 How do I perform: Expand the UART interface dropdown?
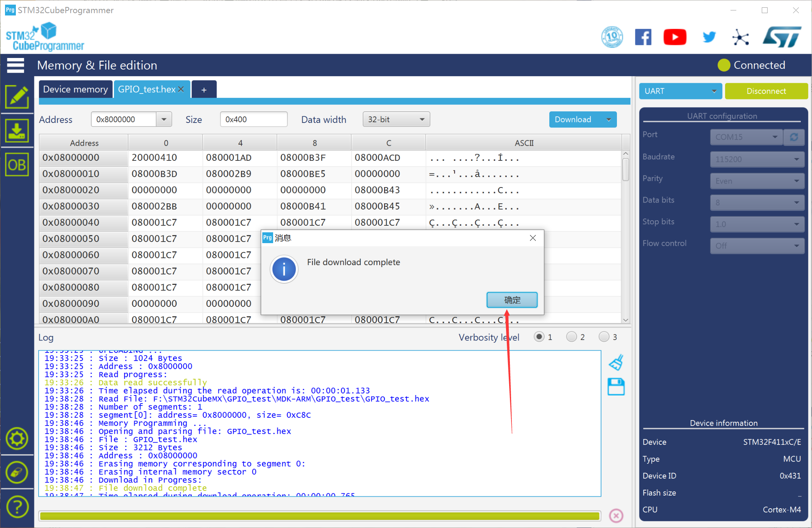[680, 91]
